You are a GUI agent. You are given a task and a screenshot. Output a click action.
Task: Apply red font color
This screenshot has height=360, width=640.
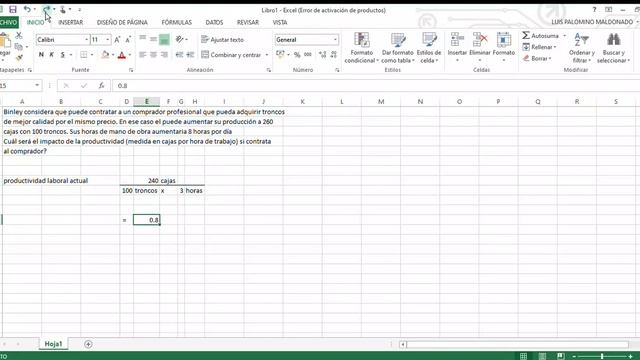coord(122,55)
